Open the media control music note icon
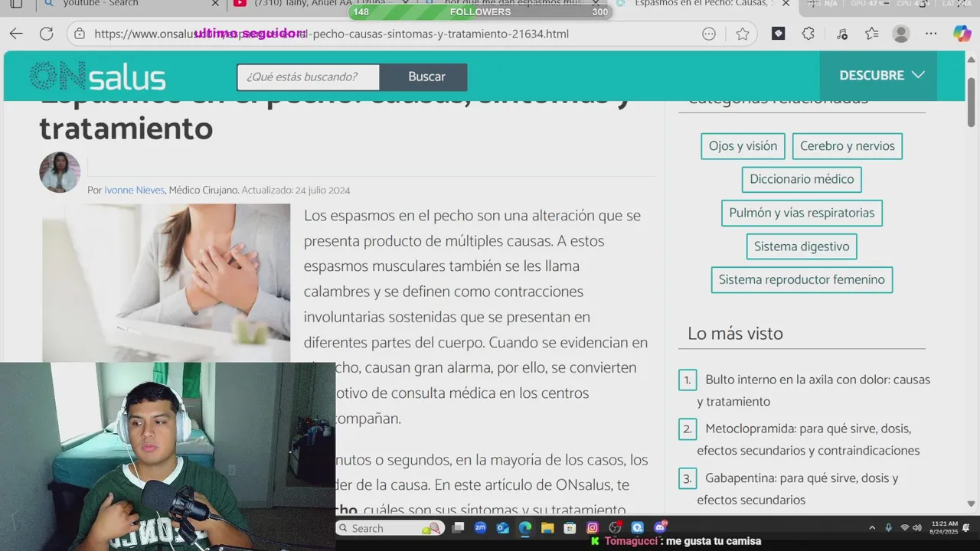 [841, 34]
